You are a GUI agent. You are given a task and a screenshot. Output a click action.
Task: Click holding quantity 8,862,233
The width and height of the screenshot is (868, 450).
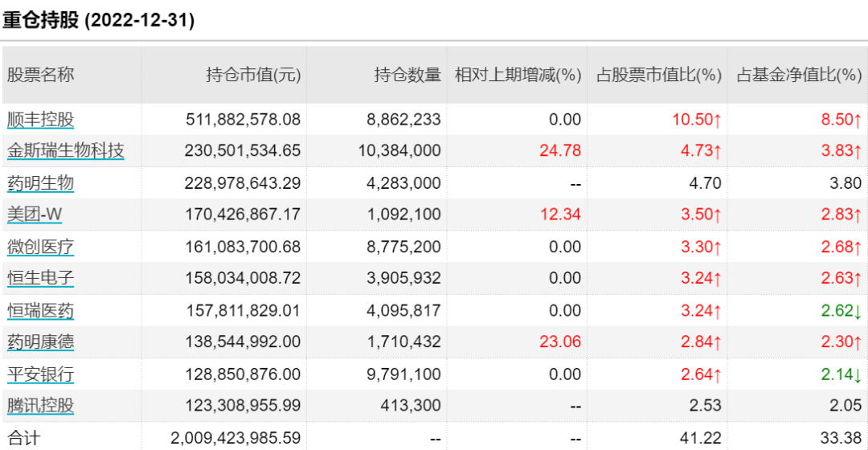click(x=403, y=119)
